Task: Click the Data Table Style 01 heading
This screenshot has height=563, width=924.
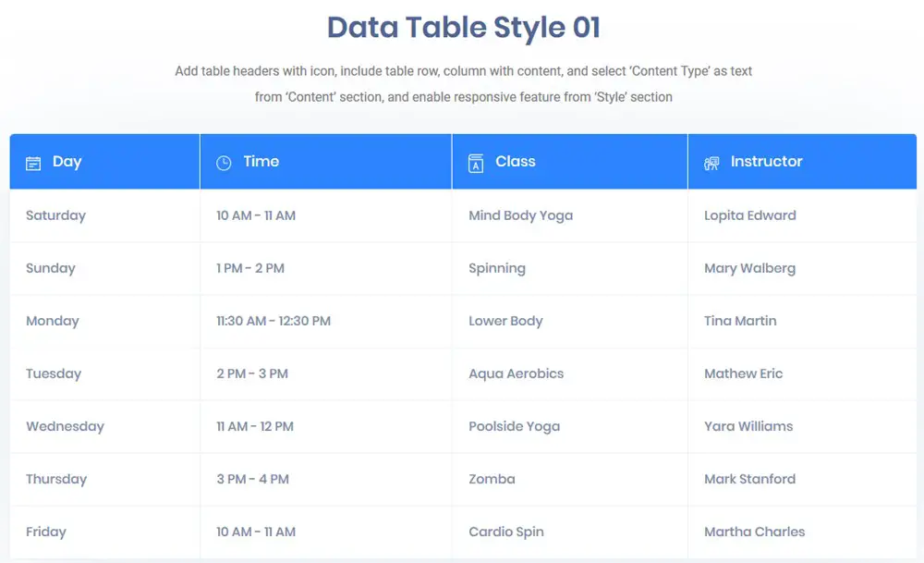Action: click(463, 28)
